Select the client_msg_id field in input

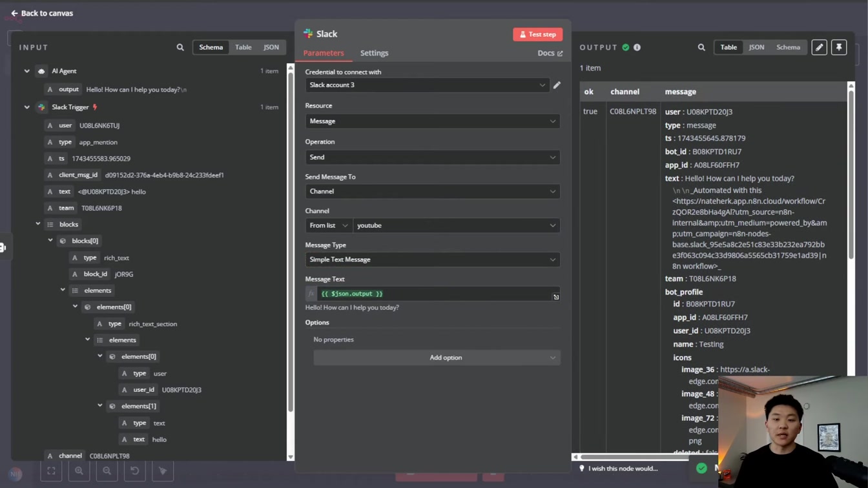(x=73, y=175)
